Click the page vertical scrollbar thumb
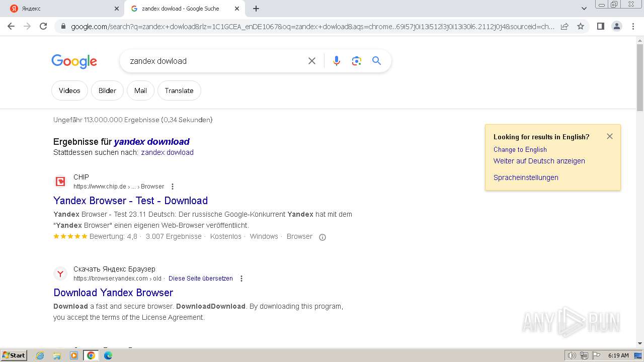This screenshot has height=362, width=644. click(x=640, y=78)
